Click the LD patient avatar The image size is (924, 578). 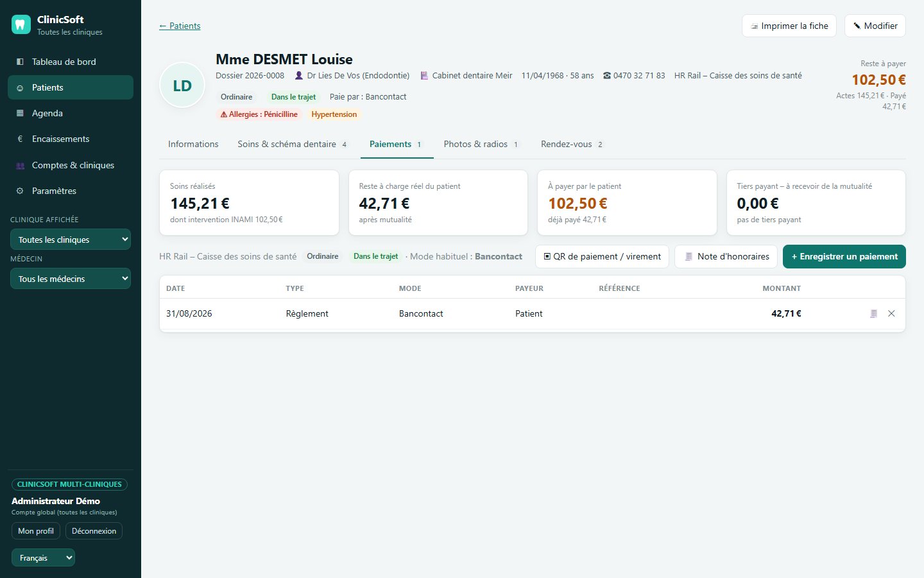(182, 85)
